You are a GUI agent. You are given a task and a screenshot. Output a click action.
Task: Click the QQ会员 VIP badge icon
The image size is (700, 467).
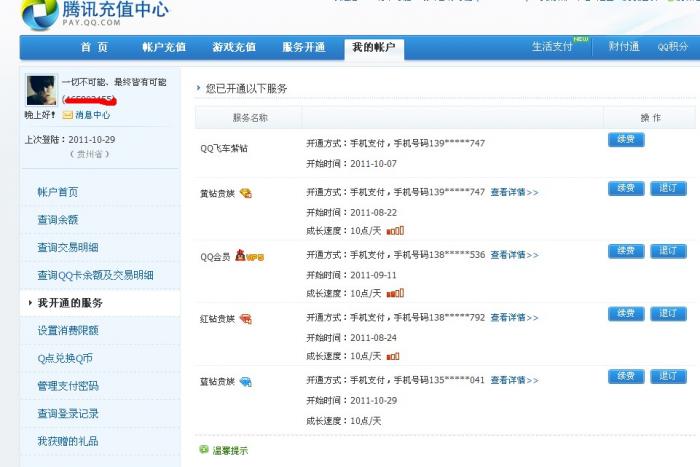point(250,255)
